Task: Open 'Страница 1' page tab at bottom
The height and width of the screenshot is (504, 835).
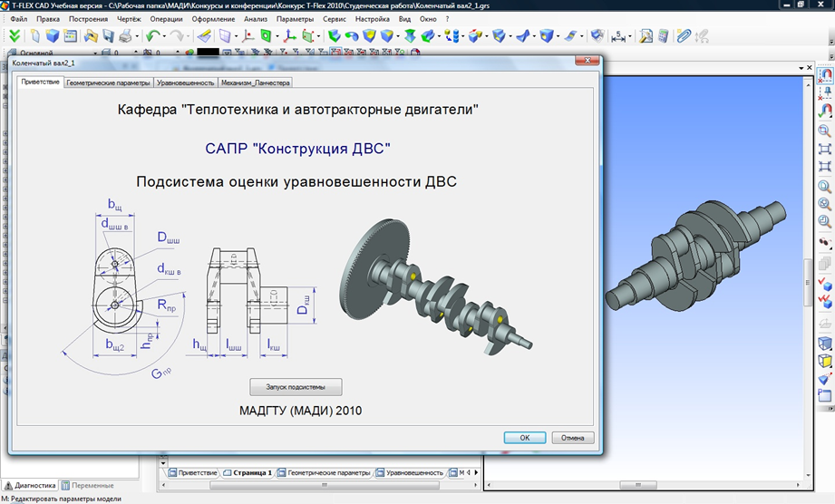Action: (248, 472)
